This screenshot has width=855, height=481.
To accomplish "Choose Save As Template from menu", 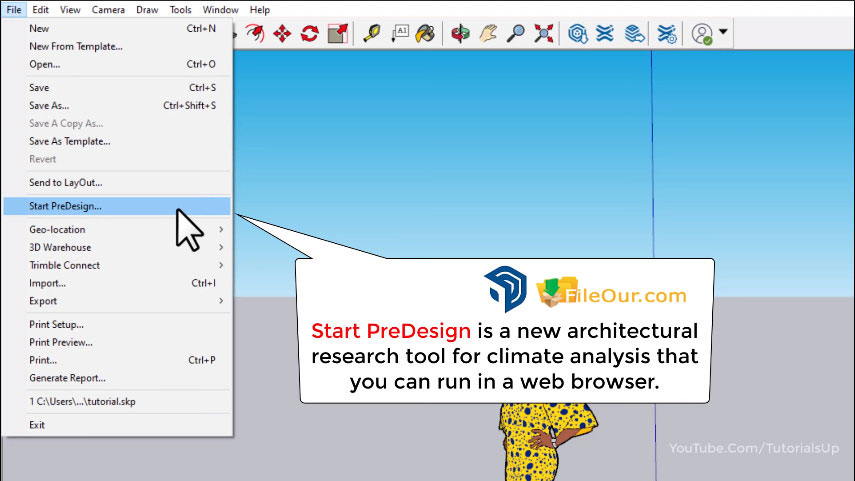I will coord(70,141).
